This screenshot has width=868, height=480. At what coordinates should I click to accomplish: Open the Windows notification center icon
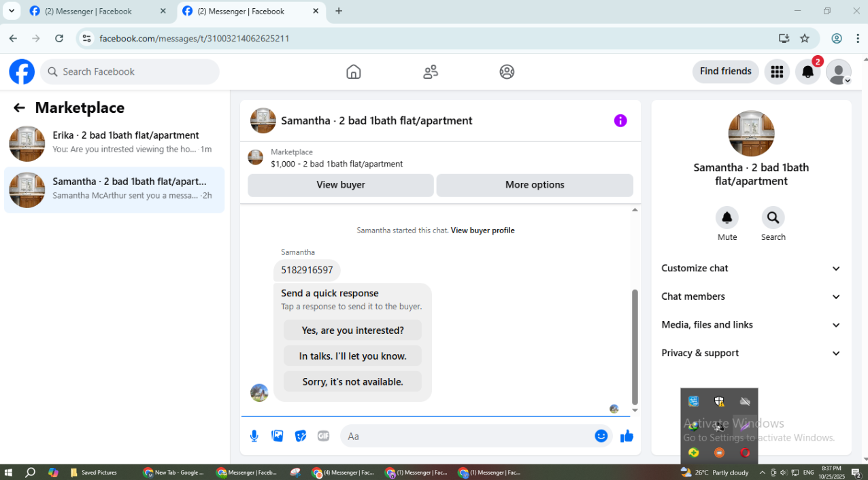[856, 473]
